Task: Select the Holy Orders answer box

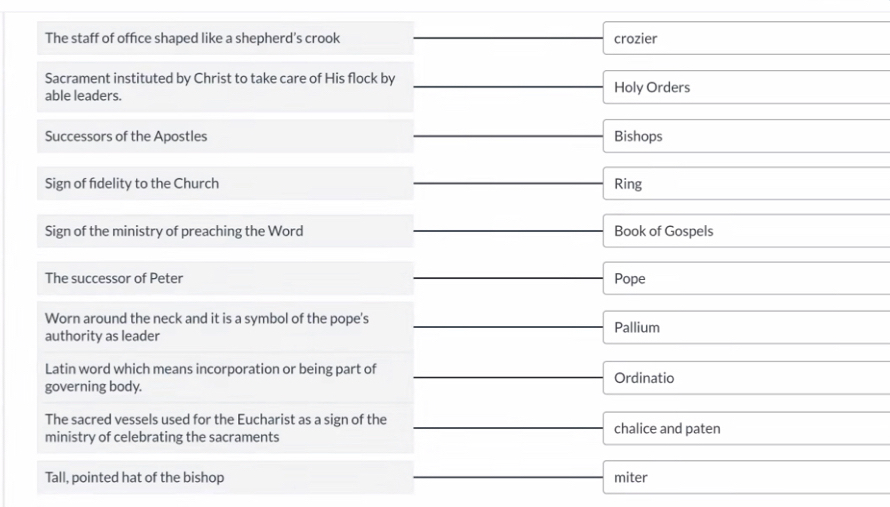Action: coord(746,87)
